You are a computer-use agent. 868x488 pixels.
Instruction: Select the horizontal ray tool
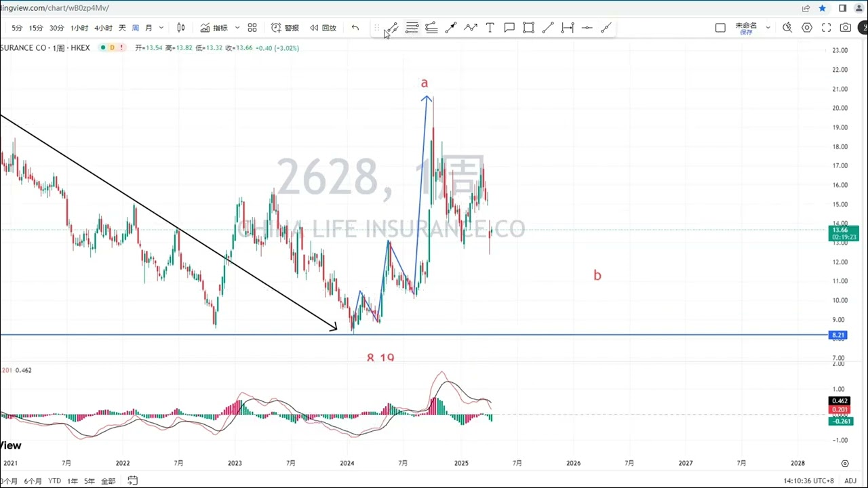point(587,28)
